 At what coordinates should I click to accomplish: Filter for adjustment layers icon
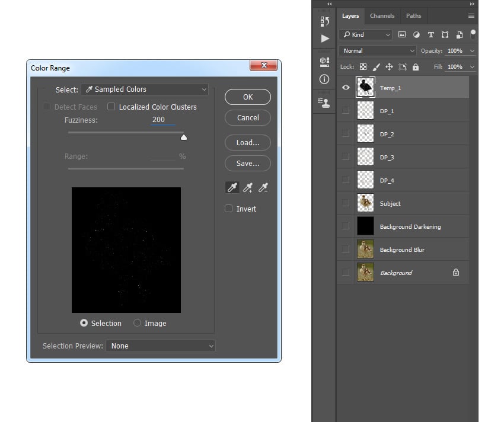[416, 35]
